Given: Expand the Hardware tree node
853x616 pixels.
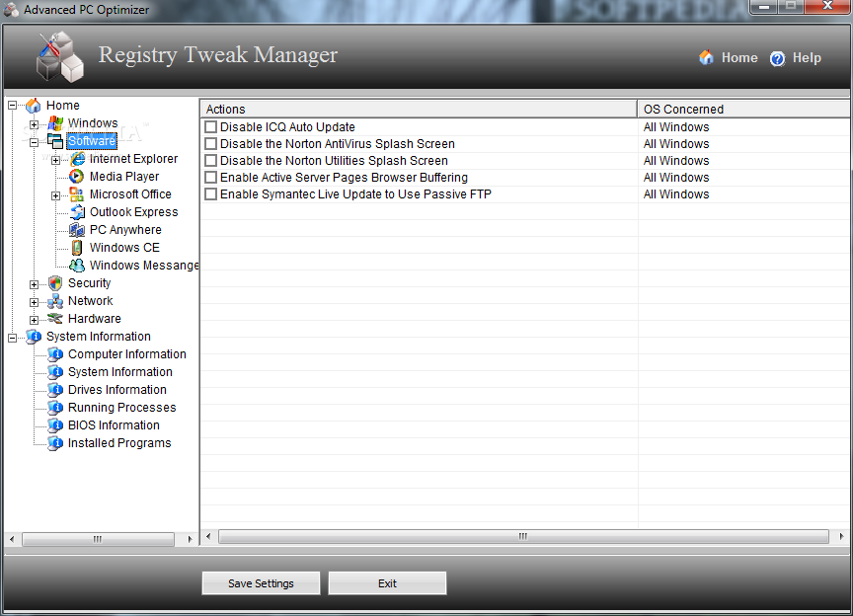Looking at the screenshot, I should [34, 320].
